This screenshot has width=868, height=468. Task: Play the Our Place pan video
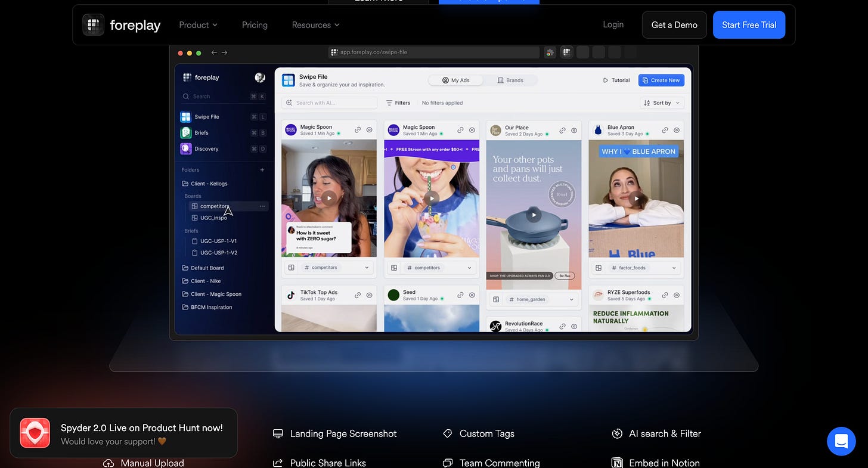click(534, 215)
